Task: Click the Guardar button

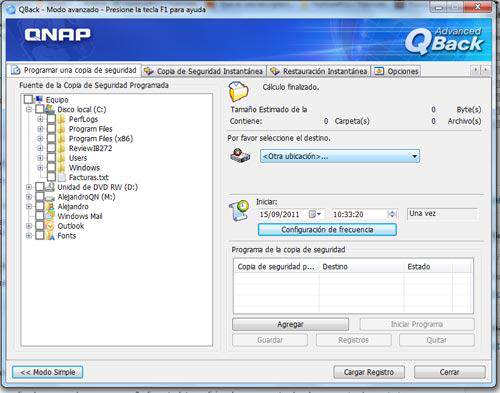Action: [x=270, y=340]
